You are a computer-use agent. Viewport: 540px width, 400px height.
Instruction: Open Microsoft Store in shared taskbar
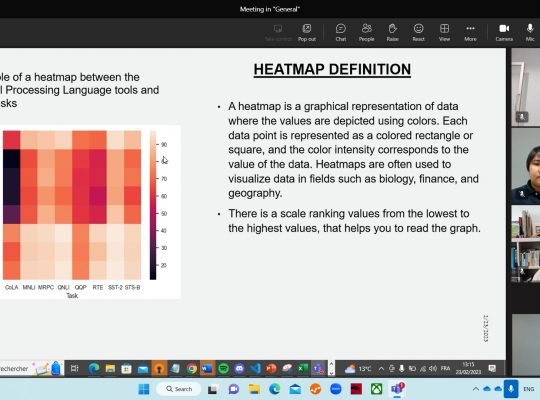(126, 369)
